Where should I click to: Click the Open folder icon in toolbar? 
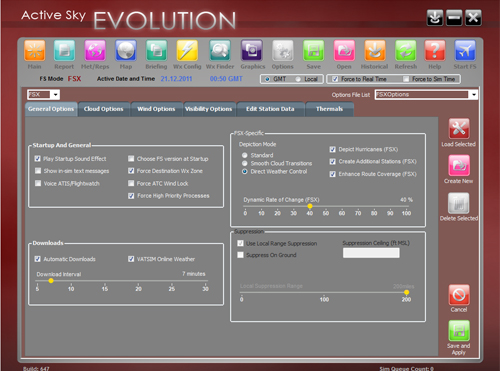[x=344, y=51]
